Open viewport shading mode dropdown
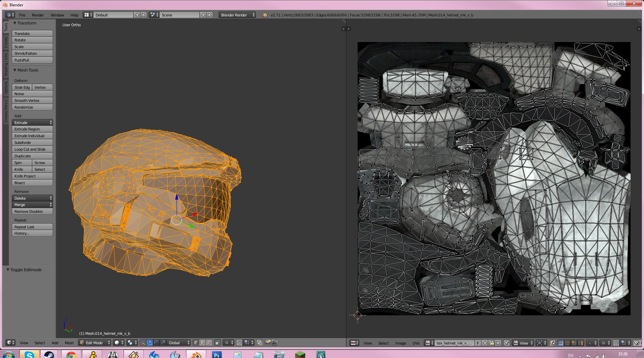This screenshot has width=644, height=358. (119, 343)
